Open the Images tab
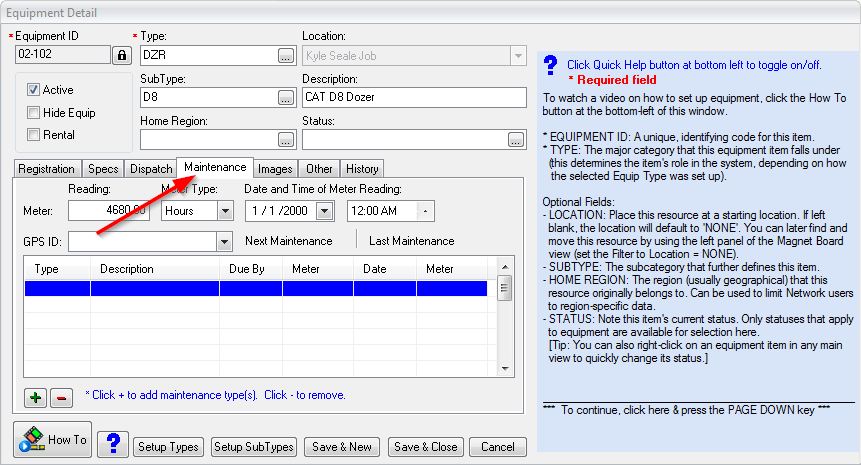Image resolution: width=861 pixels, height=465 pixels. coord(275,169)
